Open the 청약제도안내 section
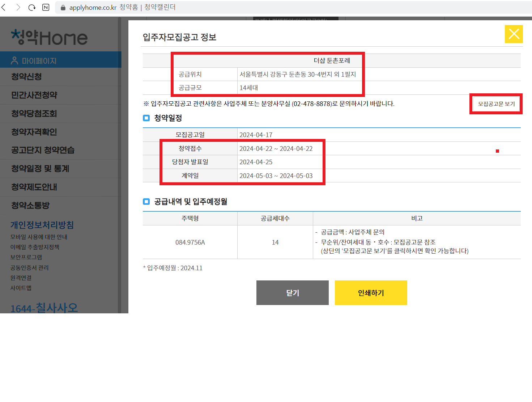This screenshot has width=532, height=402. 34,187
